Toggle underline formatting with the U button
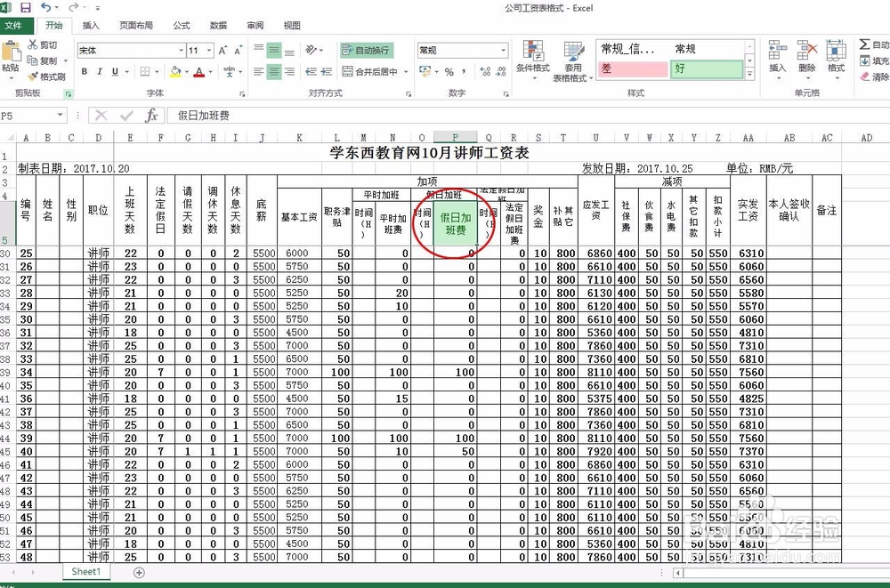The width and height of the screenshot is (890, 588). point(116,71)
